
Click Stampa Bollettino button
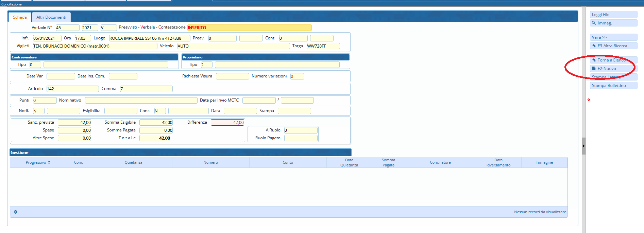tap(613, 86)
